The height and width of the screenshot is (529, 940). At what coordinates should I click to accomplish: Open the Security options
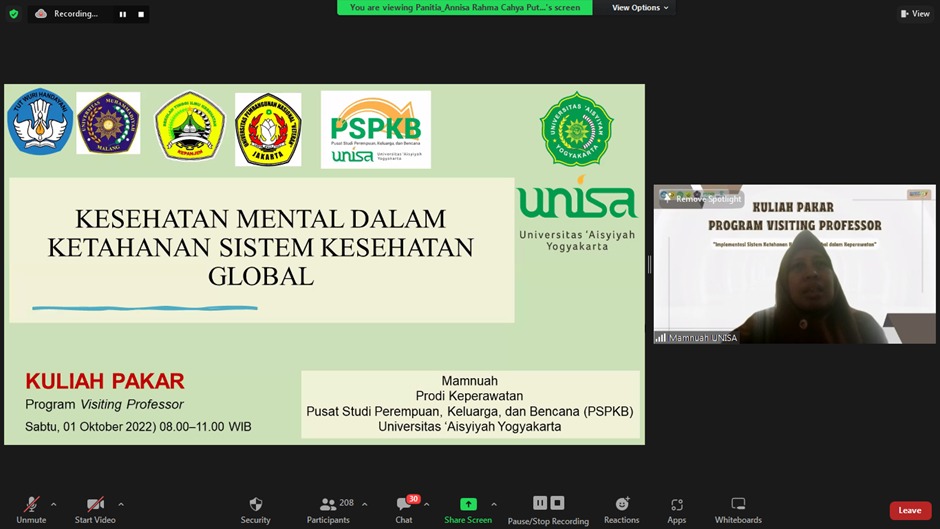coord(255,509)
